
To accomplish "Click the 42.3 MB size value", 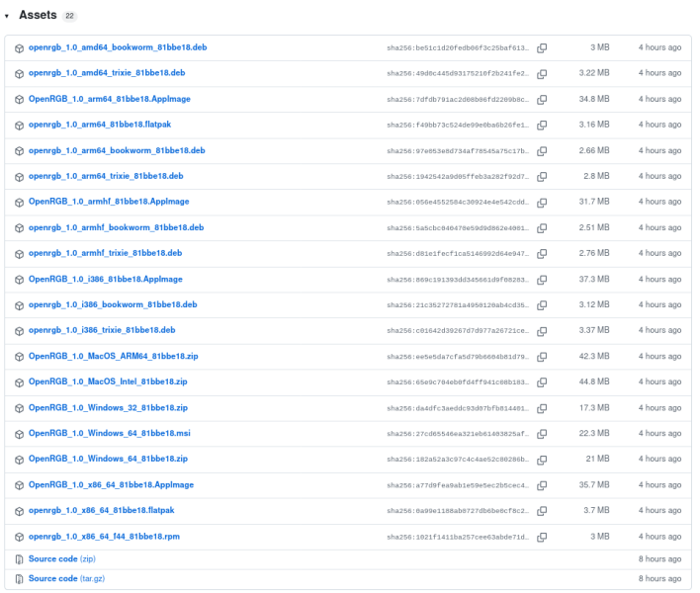I will 594,356.
